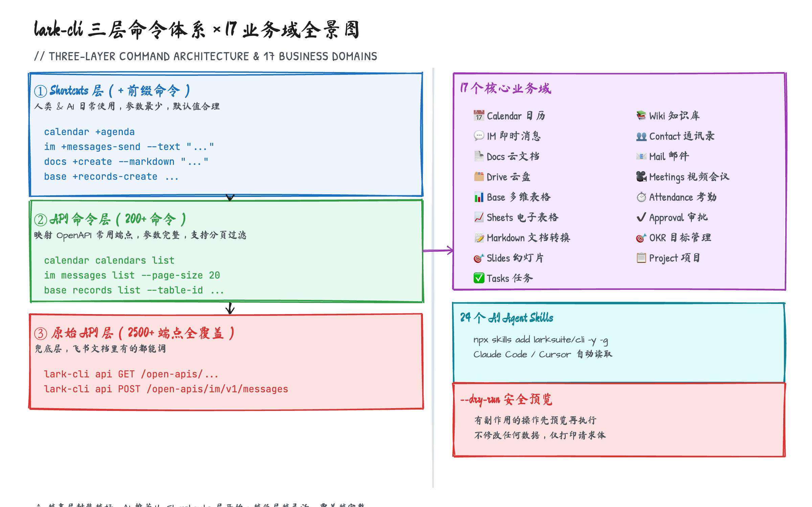Screen dimensions: 812x507
Task: Click the line '映射 OpenAPI 常用端点，参数完整，支持分页过滤'
Action: point(140,235)
